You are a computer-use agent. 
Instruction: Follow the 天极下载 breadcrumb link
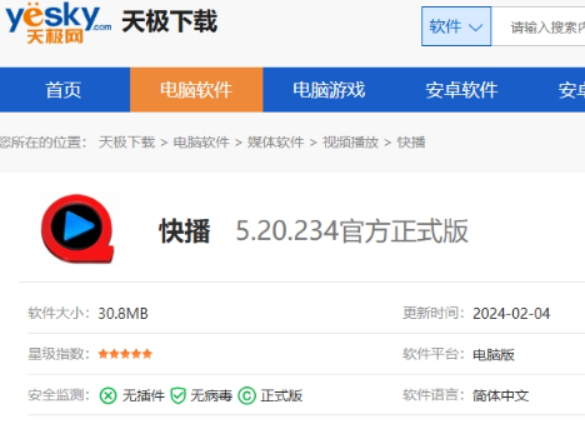pos(127,142)
